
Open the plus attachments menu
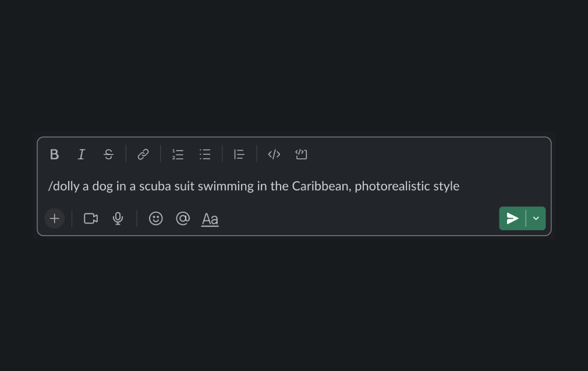pos(54,219)
